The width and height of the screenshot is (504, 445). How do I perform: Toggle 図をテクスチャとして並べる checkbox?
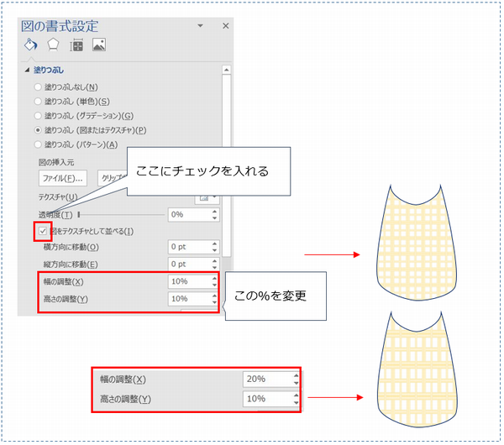pos(43,231)
